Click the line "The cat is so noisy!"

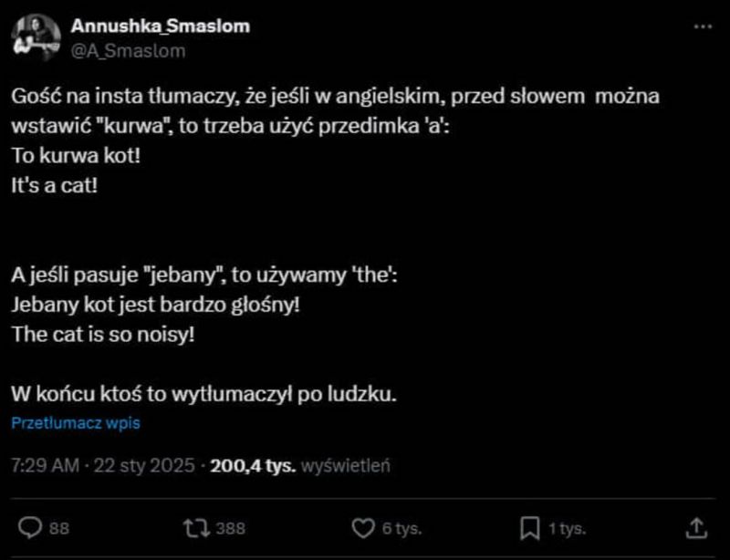click(103, 334)
